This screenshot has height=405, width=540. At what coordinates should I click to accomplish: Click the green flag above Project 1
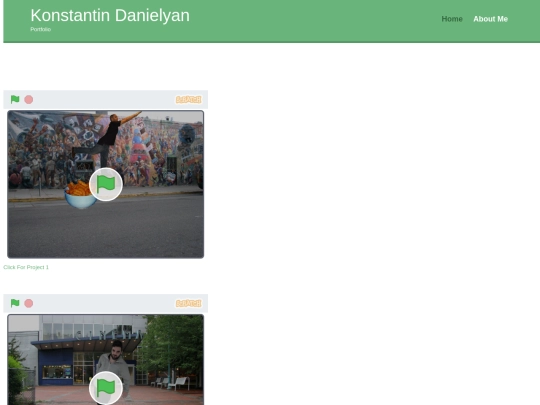pyautogui.click(x=15, y=100)
